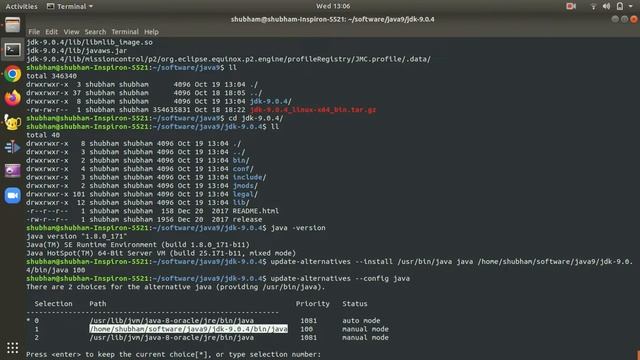640x360 pixels.
Task: Click 'update-alternatives --config java' command
Action: [340, 278]
